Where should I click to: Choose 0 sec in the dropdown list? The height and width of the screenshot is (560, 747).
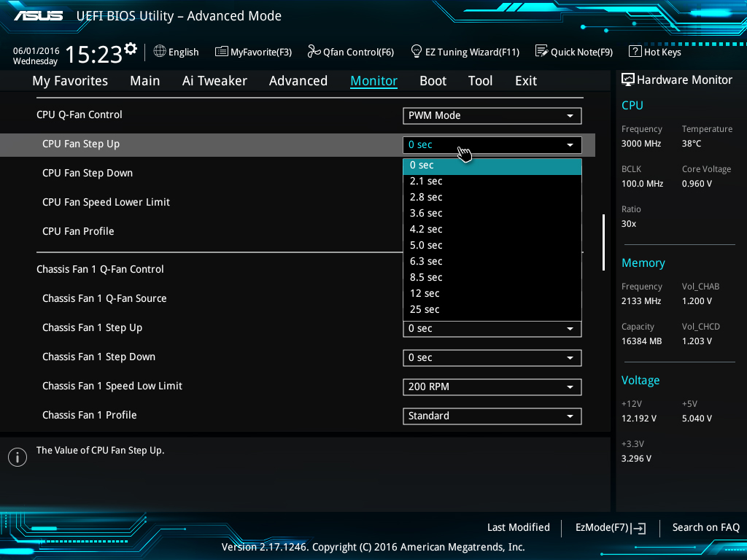coord(492,166)
